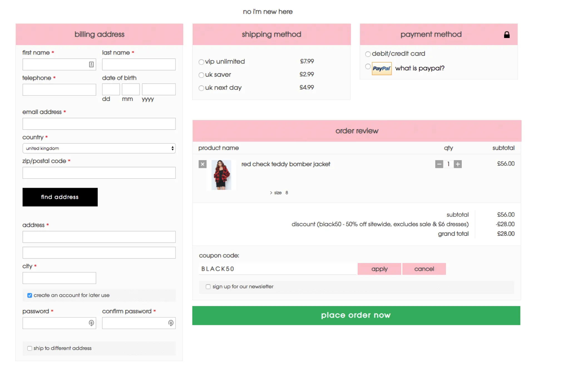This screenshot has height=365, width=588.
Task: Apply the coupon code
Action: (379, 269)
